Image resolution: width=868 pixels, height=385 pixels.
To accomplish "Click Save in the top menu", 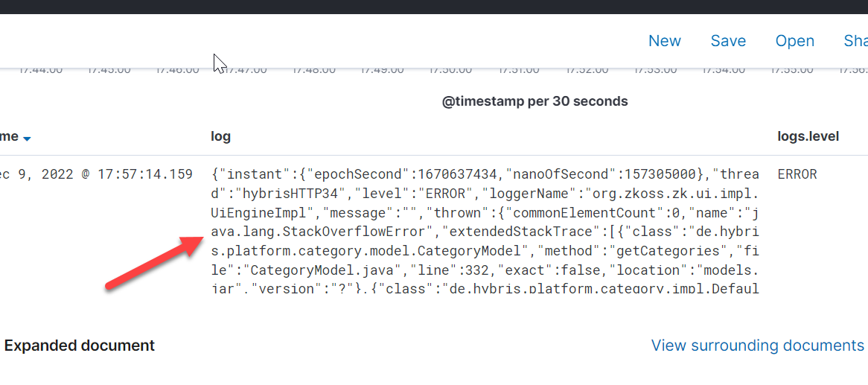I will [728, 41].
